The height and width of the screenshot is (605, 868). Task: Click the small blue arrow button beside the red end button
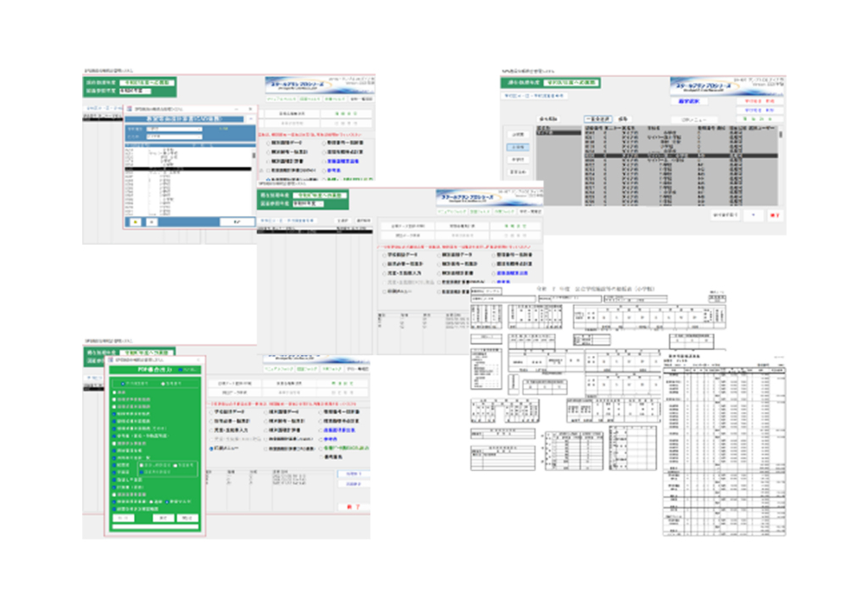click(x=754, y=214)
